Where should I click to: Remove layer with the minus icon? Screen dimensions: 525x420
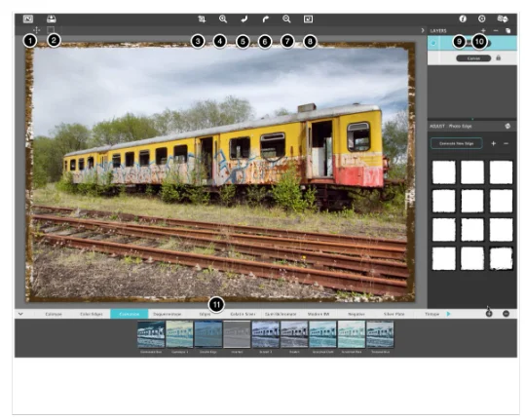coord(496,30)
